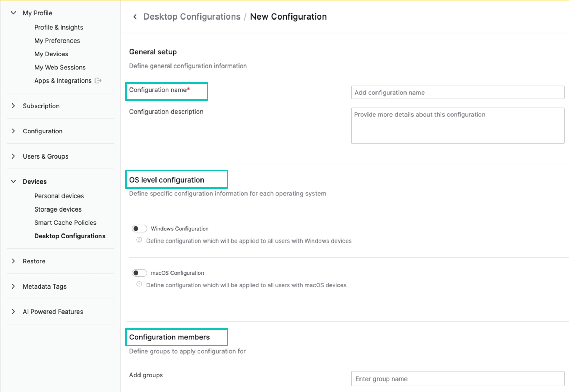Click the Add configuration name field
This screenshot has height=392, width=569.
click(x=457, y=92)
